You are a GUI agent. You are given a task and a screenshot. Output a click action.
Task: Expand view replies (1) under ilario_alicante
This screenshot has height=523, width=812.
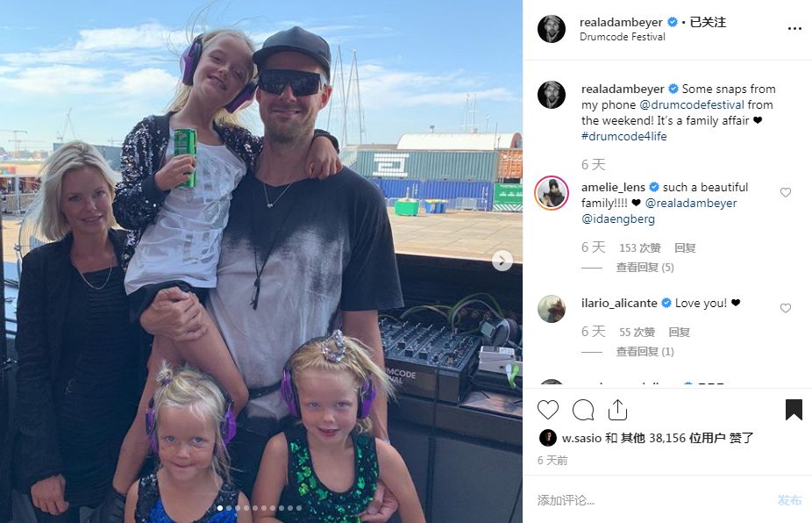coord(645,352)
